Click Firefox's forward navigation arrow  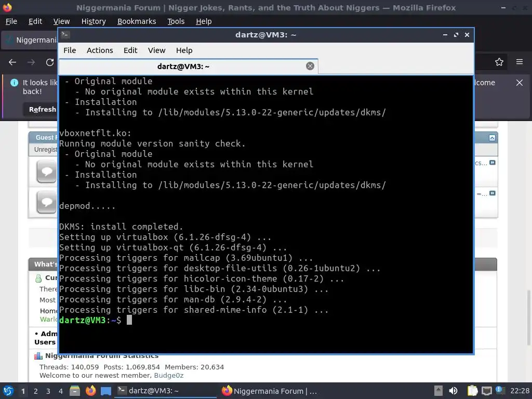click(x=31, y=62)
